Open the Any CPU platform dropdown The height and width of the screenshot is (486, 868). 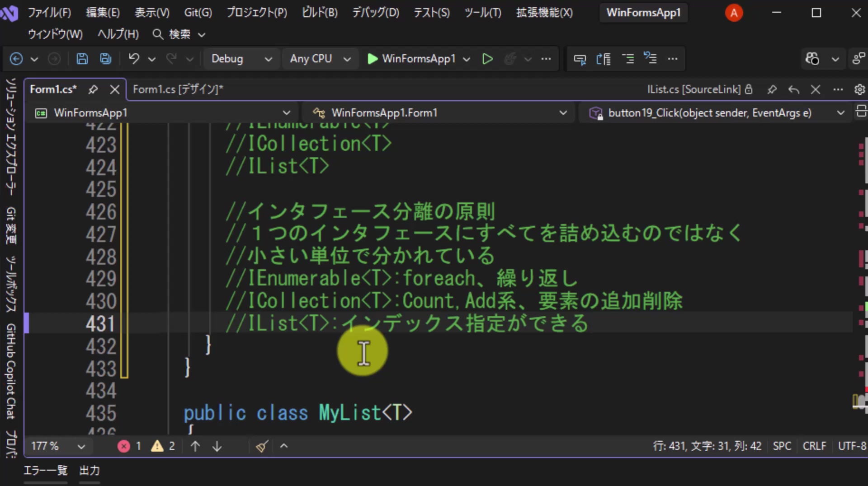click(320, 59)
